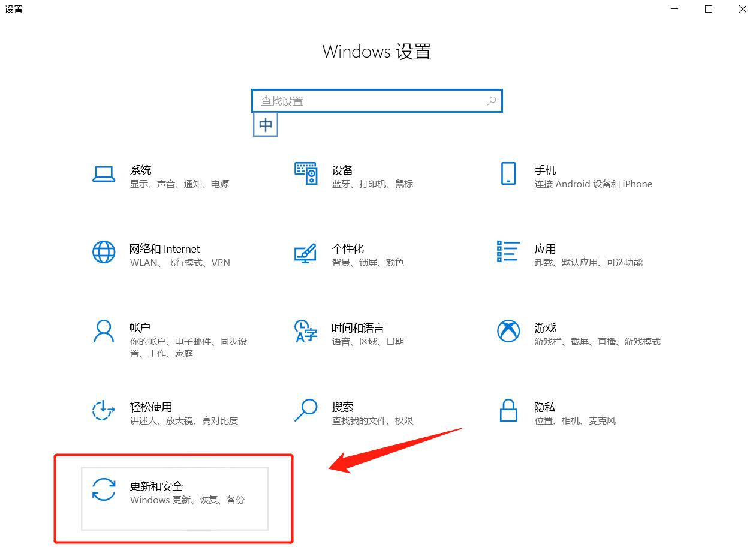Screen dimensions: 756x547
Task: Open the 系统 laptop icon
Action: coord(104,174)
